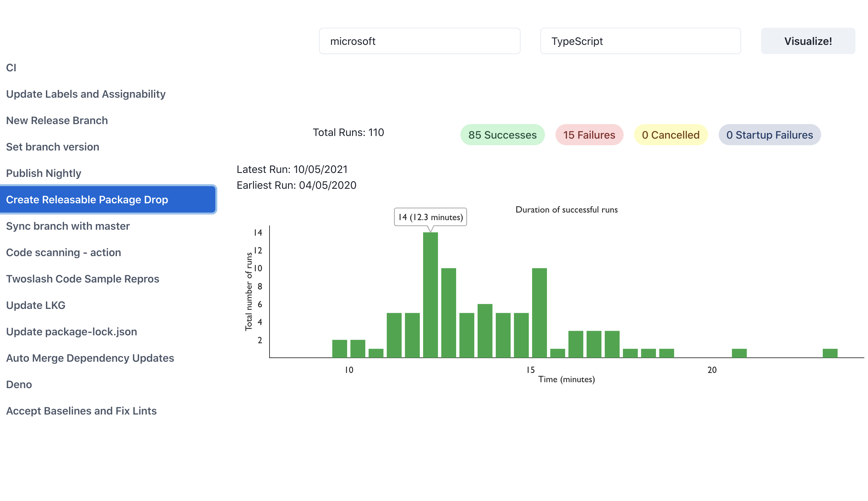Choose Set branch version workflow
Viewport: 868px width, 501px height.
[52, 147]
